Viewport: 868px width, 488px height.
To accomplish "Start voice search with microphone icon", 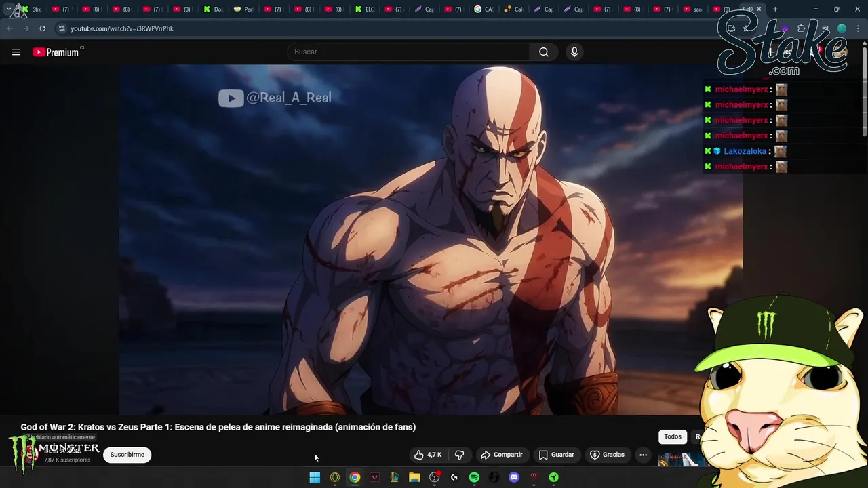I will coord(574,52).
